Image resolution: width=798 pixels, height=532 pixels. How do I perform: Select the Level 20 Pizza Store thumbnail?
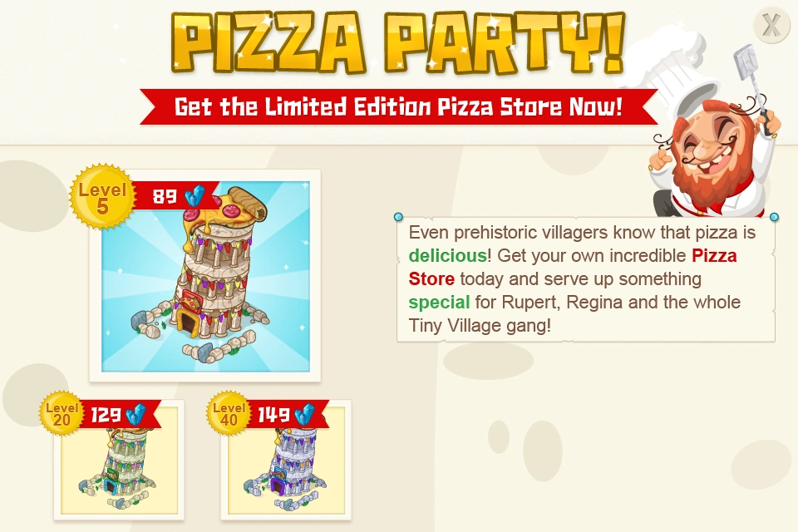[x=119, y=460]
